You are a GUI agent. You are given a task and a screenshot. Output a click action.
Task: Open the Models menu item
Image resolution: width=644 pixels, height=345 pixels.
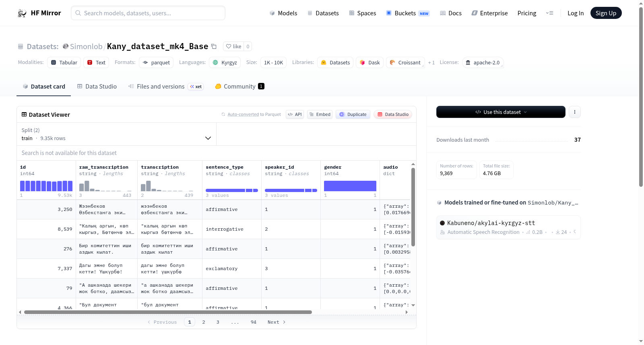(x=283, y=13)
